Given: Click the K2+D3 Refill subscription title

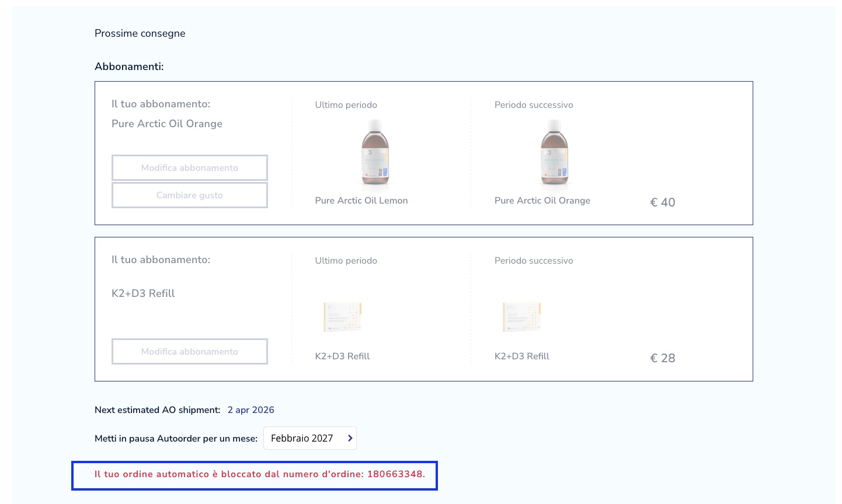Looking at the screenshot, I should click(143, 293).
